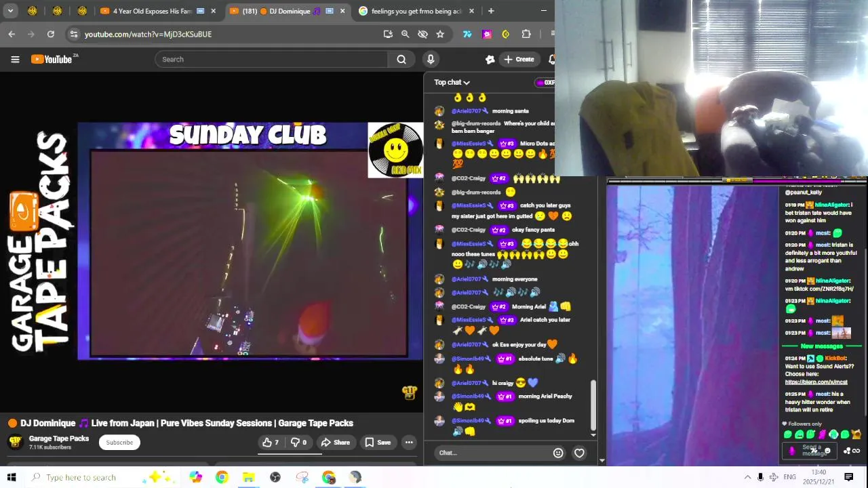
Task: Click the install app icon in address bar
Action: [x=388, y=34]
